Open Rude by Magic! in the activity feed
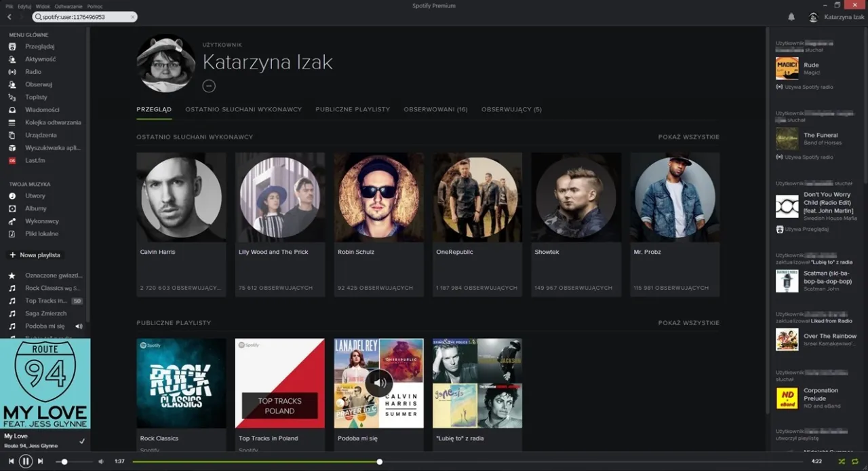The width and height of the screenshot is (868, 471). 811,65
